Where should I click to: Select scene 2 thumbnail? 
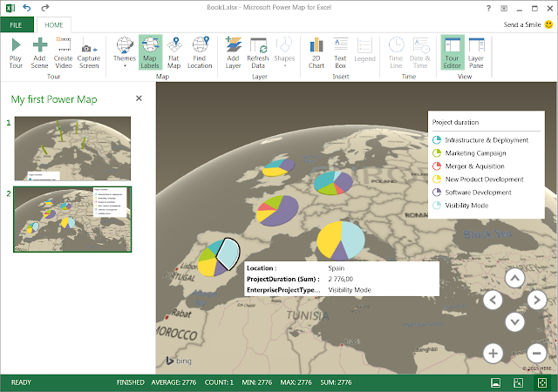pos(72,220)
